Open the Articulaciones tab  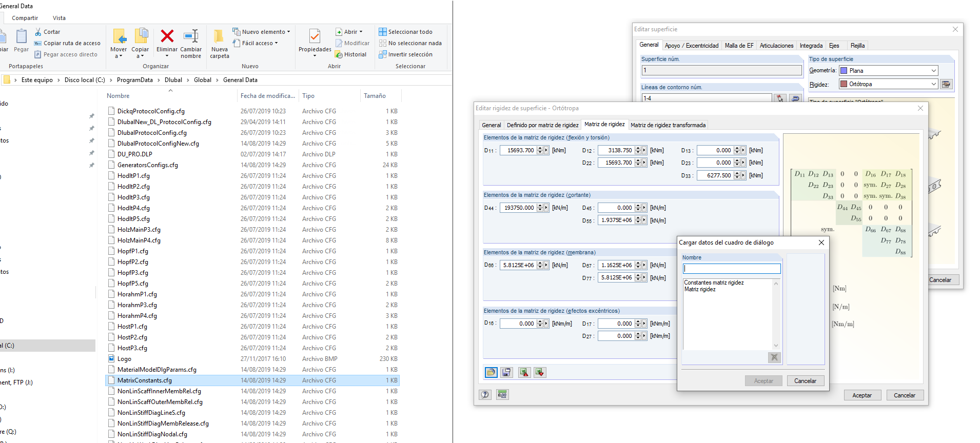(x=776, y=46)
